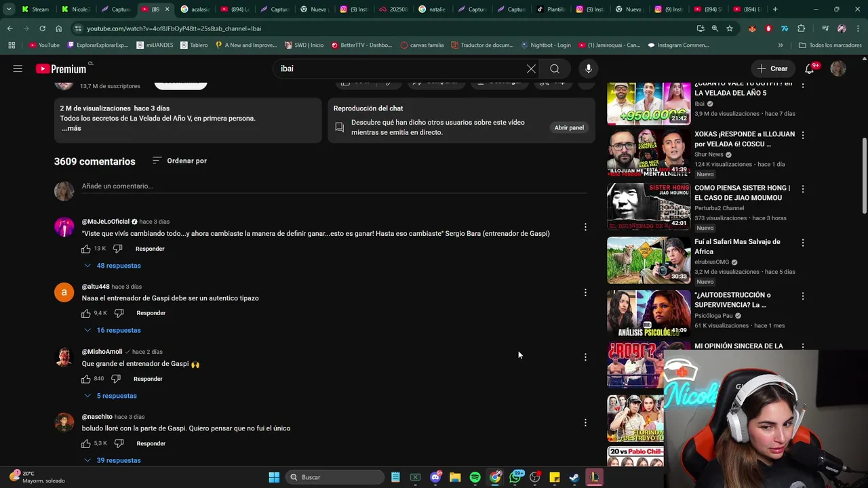This screenshot has height=488, width=868.
Task: Open options menu for @MishoAmoli comment
Action: tap(585, 357)
